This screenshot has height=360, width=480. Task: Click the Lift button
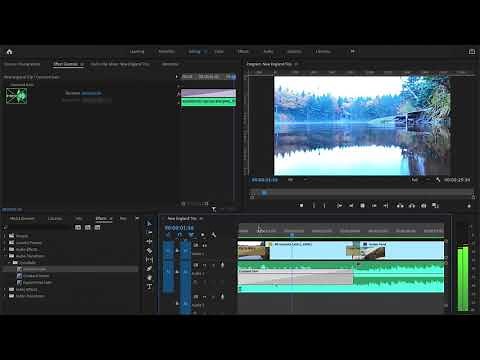400,206
